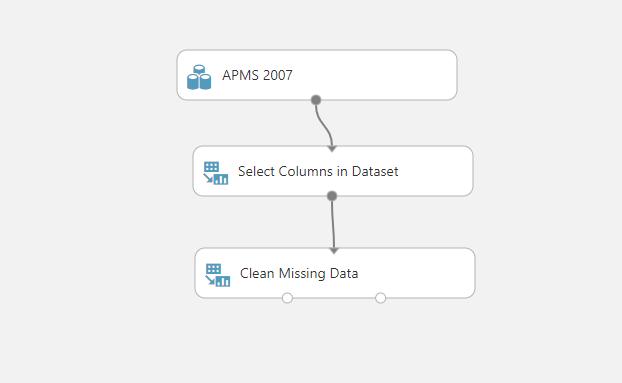Click empty space inside the APMS 2007 module
This screenshot has width=622, height=383.
pos(377,75)
